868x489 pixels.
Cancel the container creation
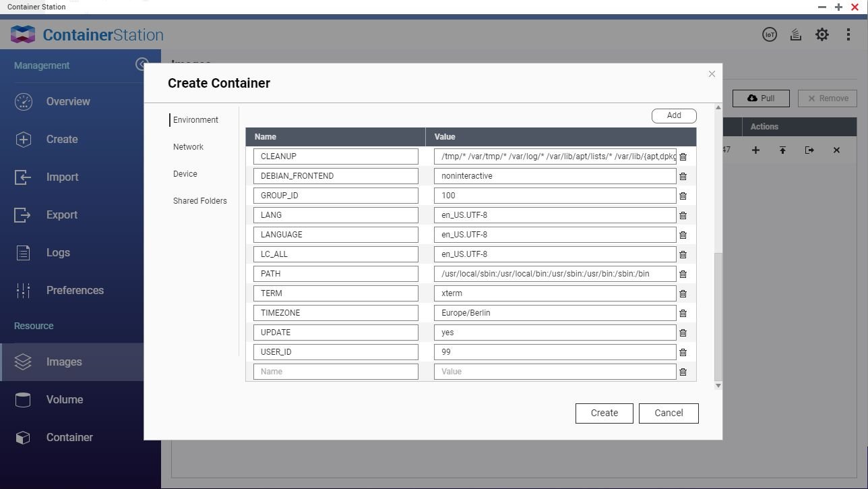click(668, 413)
